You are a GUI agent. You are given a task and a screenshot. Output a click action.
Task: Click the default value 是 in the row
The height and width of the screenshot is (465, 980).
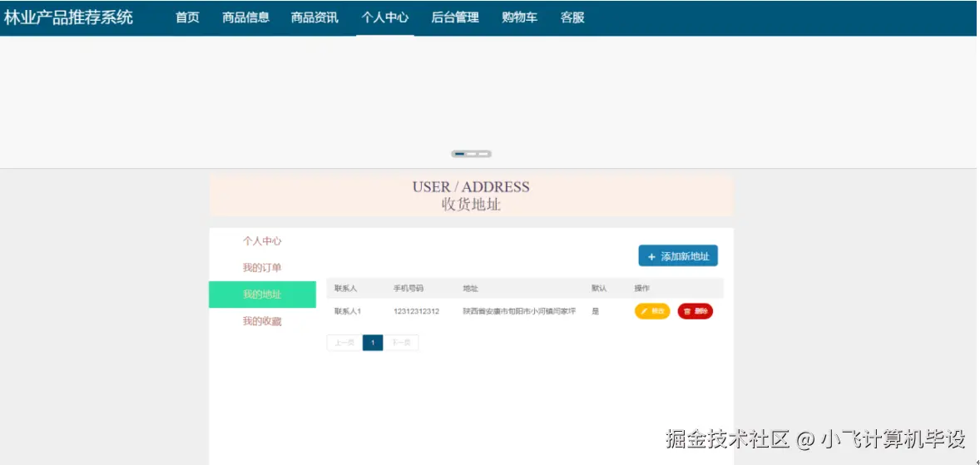tap(595, 311)
